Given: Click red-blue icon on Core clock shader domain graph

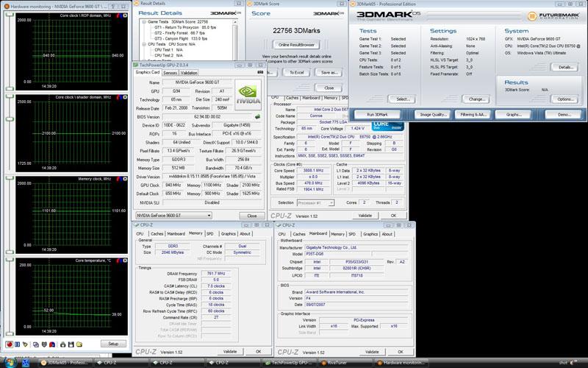Looking at the screenshot, I should 118,97.
